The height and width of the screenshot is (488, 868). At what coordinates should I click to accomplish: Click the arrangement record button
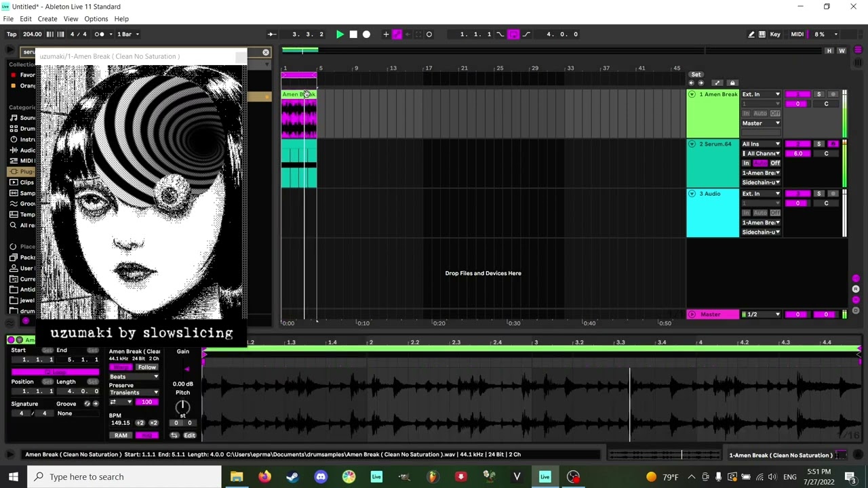tap(366, 34)
